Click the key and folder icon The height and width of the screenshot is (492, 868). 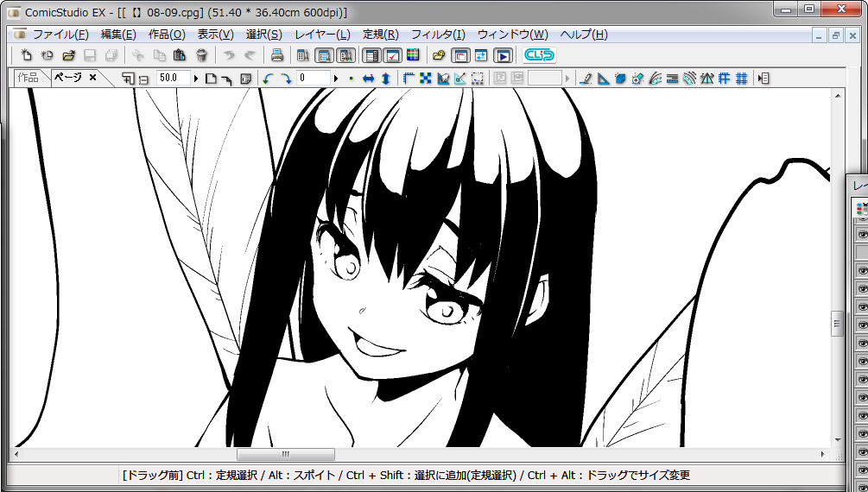coord(439,55)
